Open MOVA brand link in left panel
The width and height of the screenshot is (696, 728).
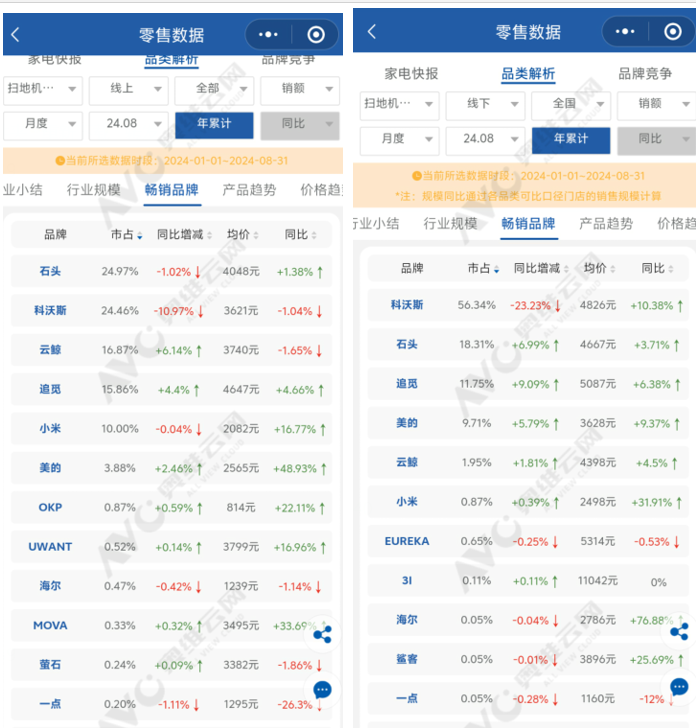click(50, 625)
